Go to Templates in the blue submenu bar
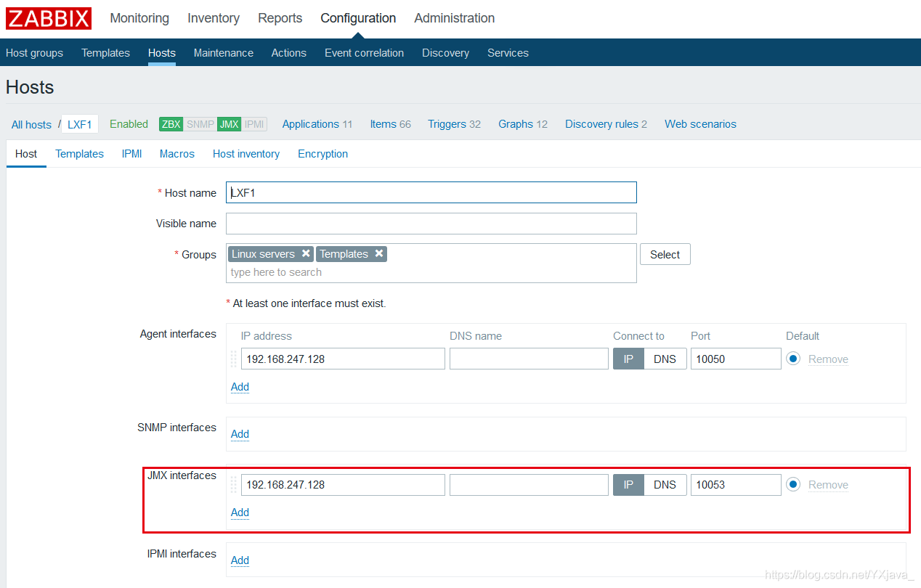This screenshot has width=921, height=588. pos(105,53)
